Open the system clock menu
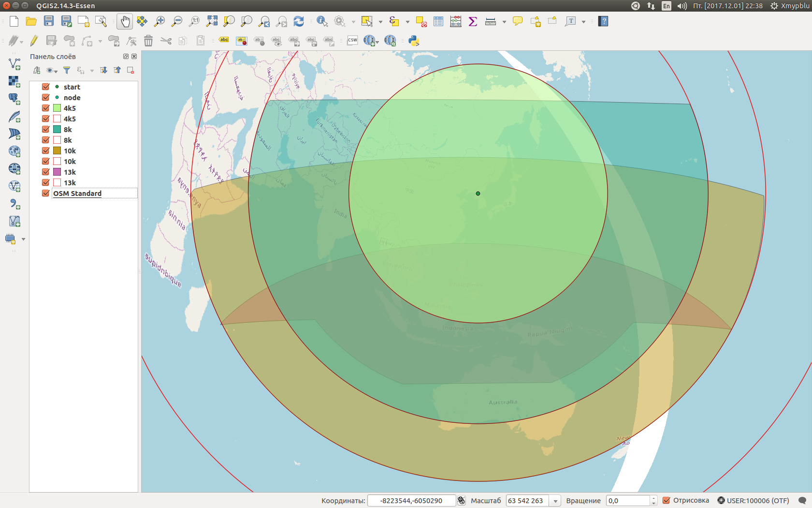Viewport: 812px width, 508px height. (x=727, y=6)
